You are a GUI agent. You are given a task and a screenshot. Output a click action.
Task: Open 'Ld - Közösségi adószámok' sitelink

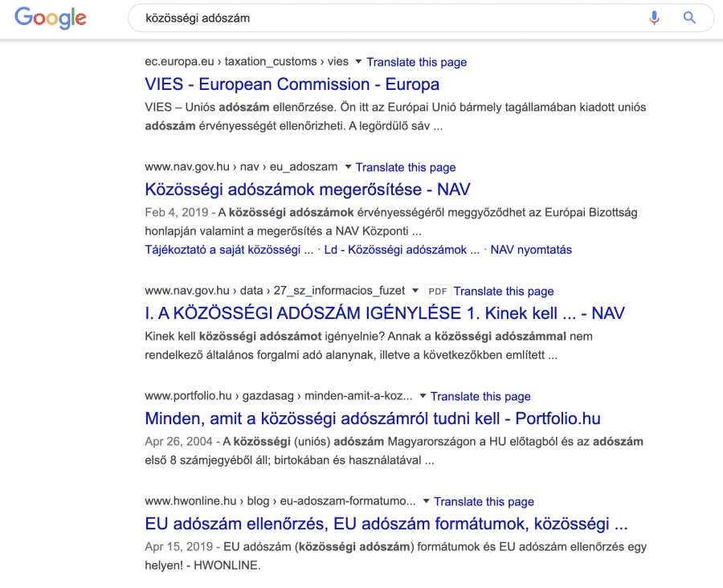[x=402, y=250]
